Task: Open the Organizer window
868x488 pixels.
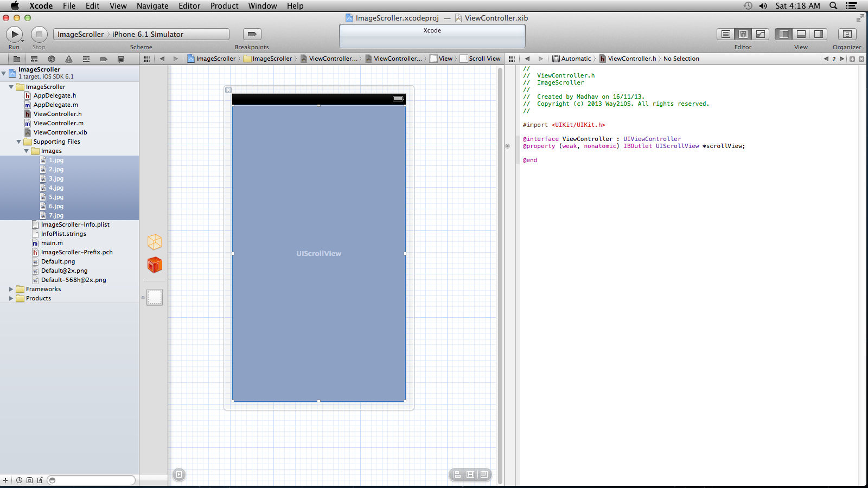Action: click(847, 34)
